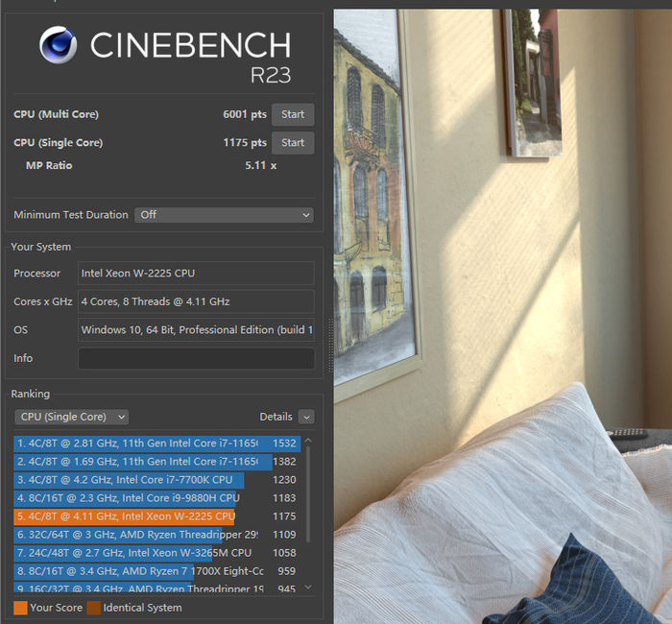This screenshot has width=672, height=624.
Task: Start the CPU Single Core benchmark
Action: click(x=293, y=143)
